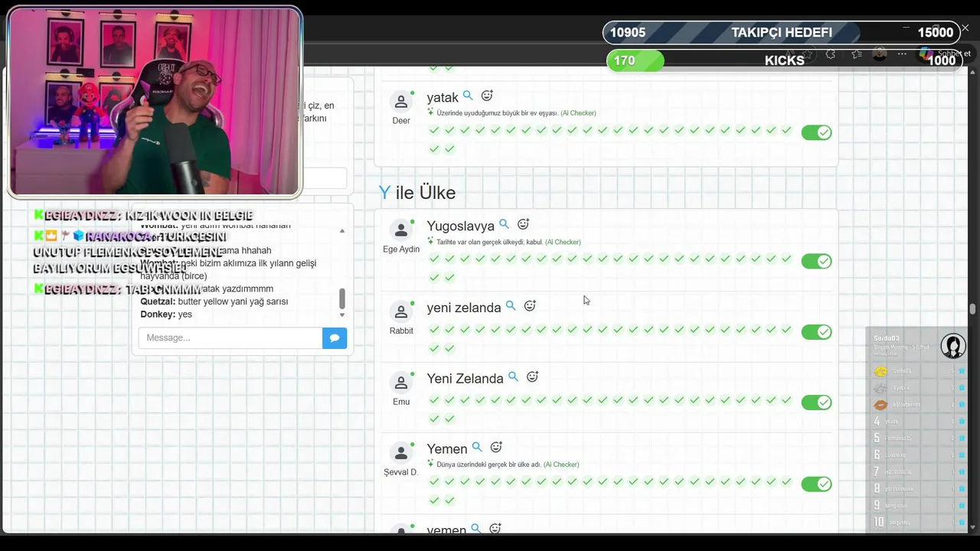
Task: Add emoji reaction to Yugoslavya answer
Action: click(x=523, y=224)
